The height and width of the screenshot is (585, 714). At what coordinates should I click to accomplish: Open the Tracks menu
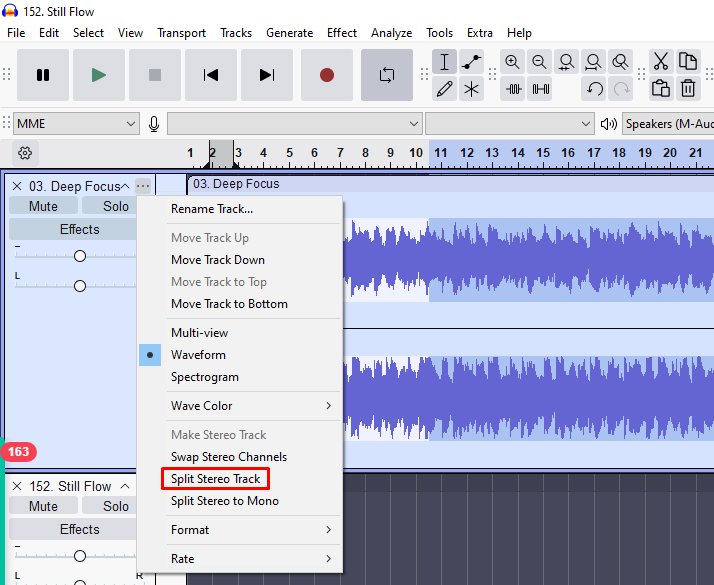[236, 33]
